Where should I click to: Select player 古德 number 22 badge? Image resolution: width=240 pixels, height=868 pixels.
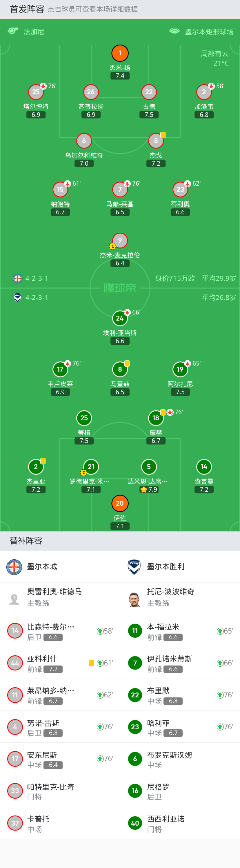point(149,92)
